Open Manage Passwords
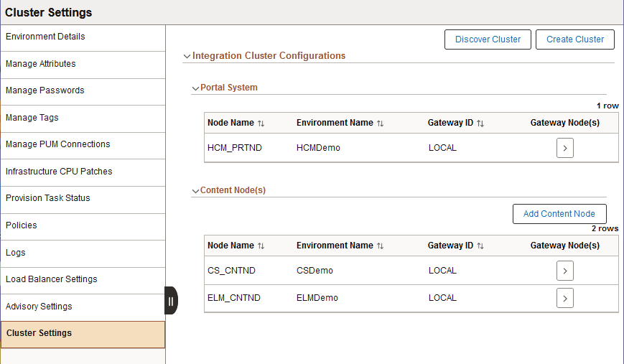The height and width of the screenshot is (364, 624). point(83,91)
